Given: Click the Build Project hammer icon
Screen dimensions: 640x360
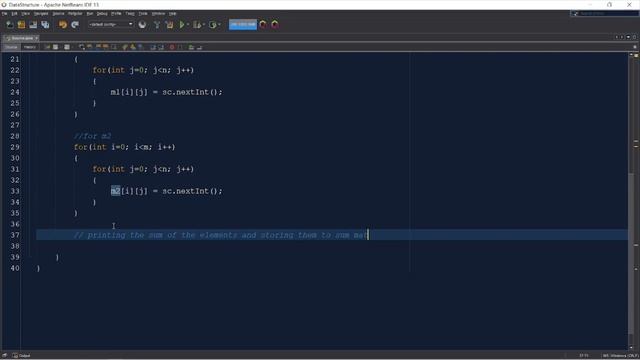Looking at the screenshot, I should (x=157, y=25).
